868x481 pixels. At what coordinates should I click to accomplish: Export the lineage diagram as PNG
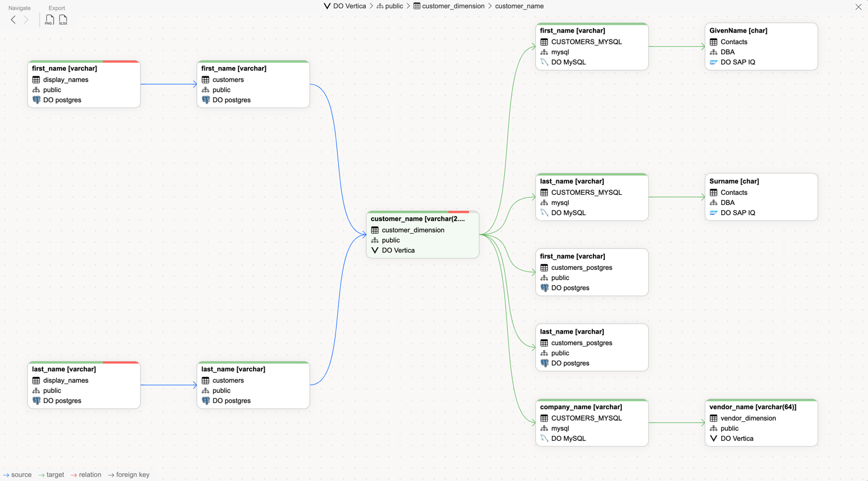pyautogui.click(x=49, y=20)
